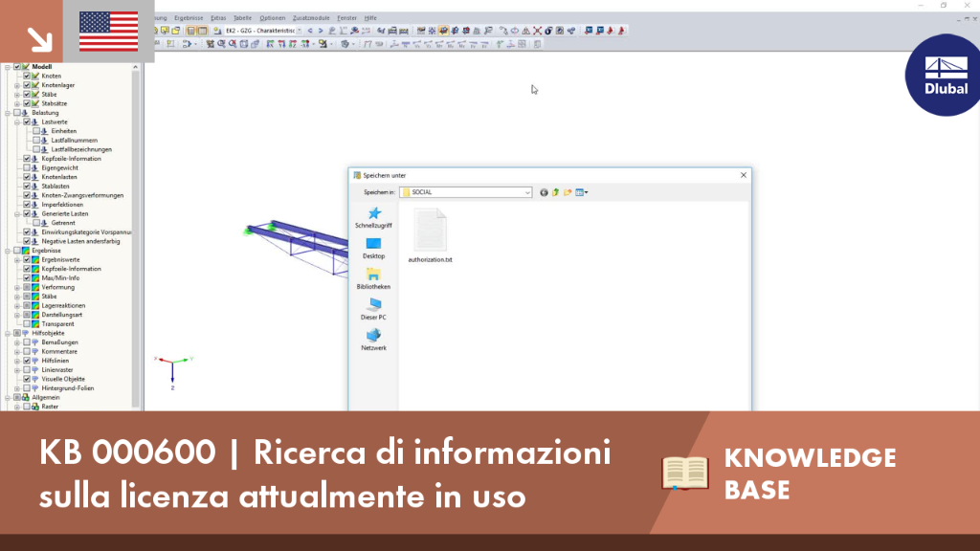Open Netzwerk location in save dialog
The height and width of the screenshot is (551, 980).
[x=374, y=341]
